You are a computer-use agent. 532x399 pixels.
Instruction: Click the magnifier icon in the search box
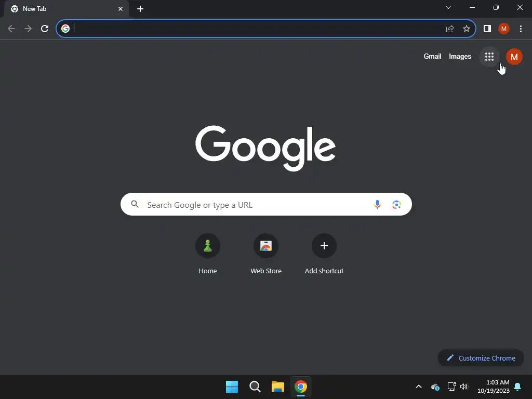click(x=135, y=204)
